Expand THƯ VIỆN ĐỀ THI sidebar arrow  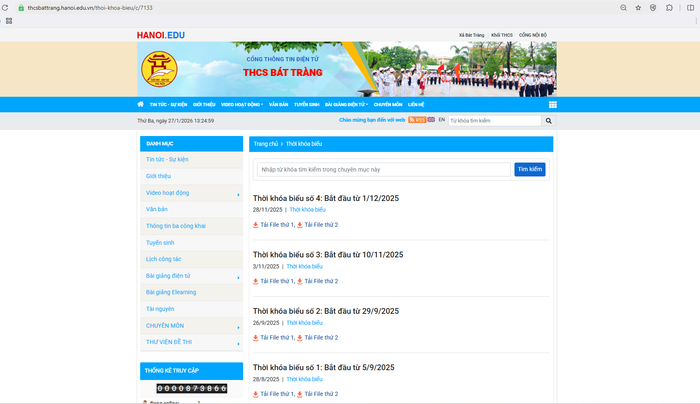(238, 344)
